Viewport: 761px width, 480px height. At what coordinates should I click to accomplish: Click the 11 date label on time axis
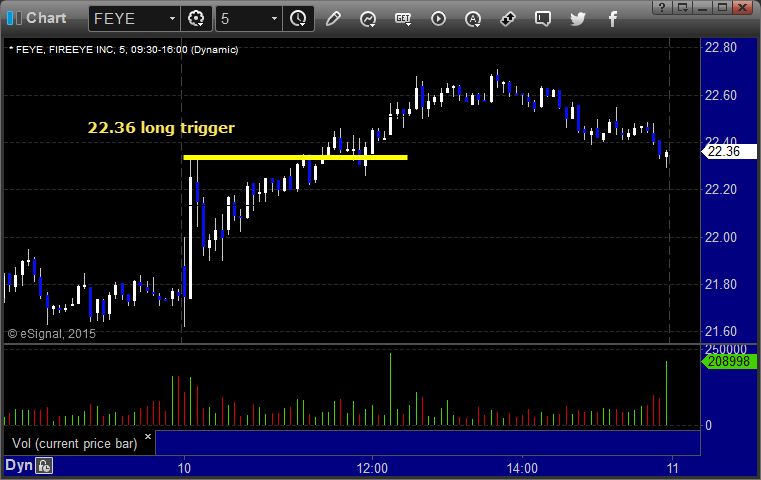point(672,468)
